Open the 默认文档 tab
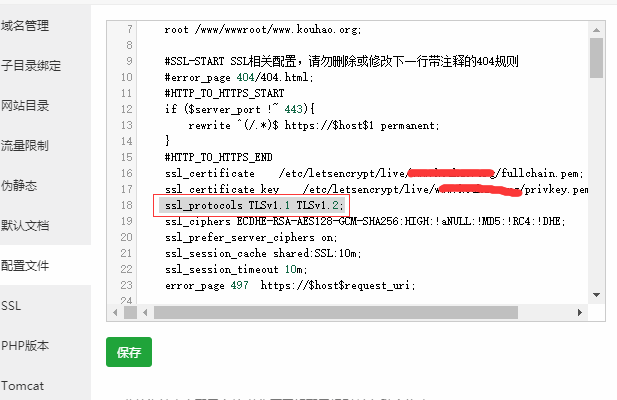617x400 pixels. tap(24, 225)
